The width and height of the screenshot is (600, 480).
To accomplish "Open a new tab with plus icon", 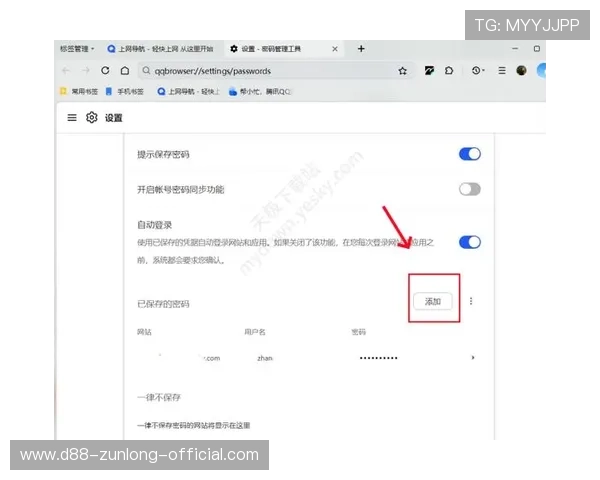I will click(361, 49).
